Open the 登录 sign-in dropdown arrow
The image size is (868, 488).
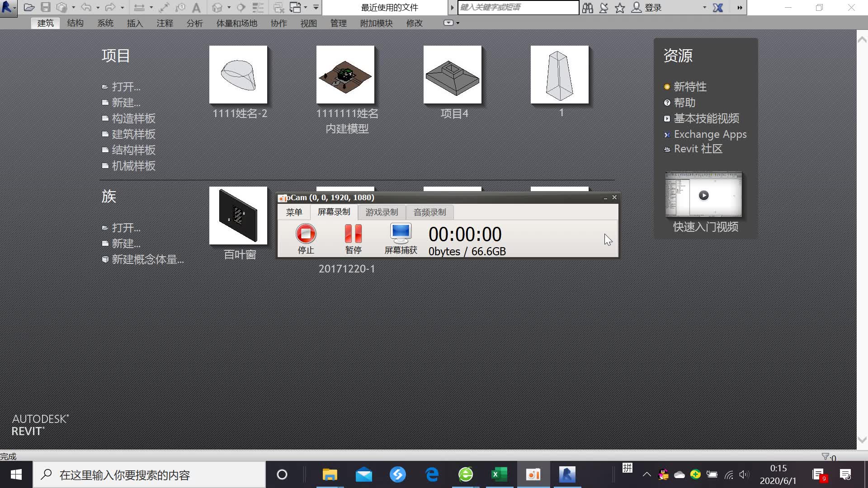[704, 8]
